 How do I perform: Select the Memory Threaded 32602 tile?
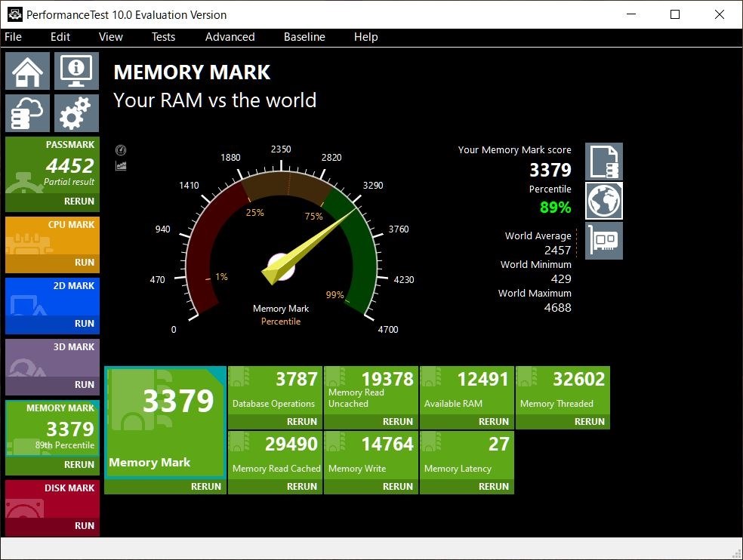(563, 390)
